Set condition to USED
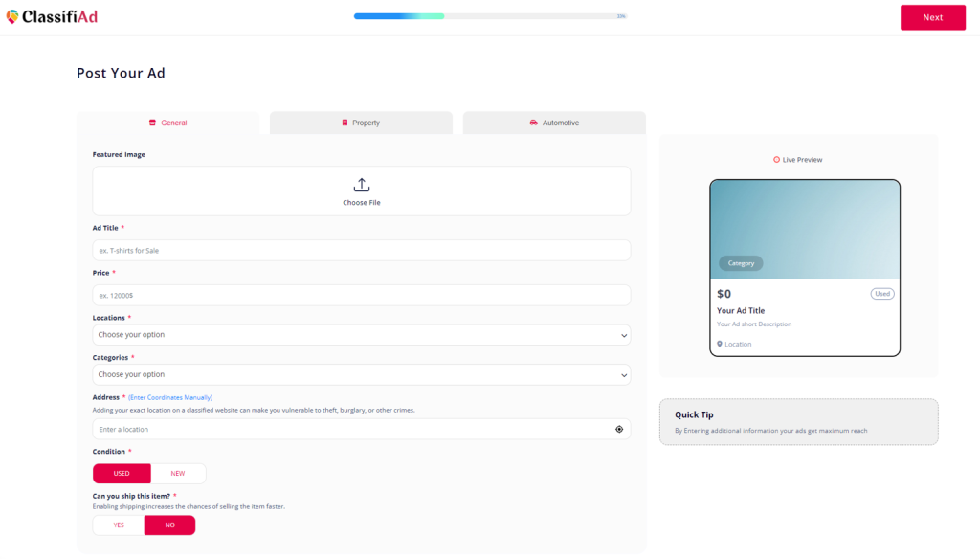Image resolution: width=980 pixels, height=559 pixels. tap(122, 474)
